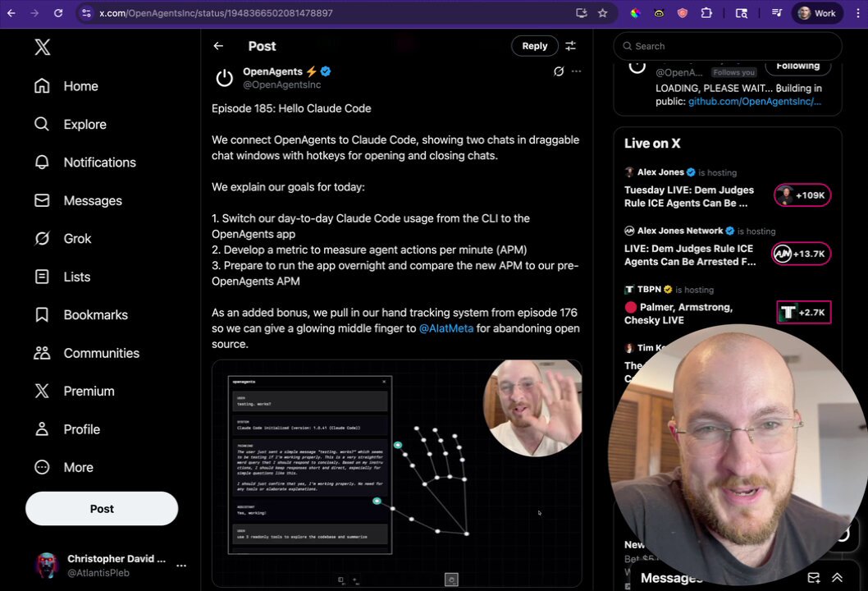868x591 pixels.
Task: Click the browser forward arrow
Action: pyautogui.click(x=34, y=13)
